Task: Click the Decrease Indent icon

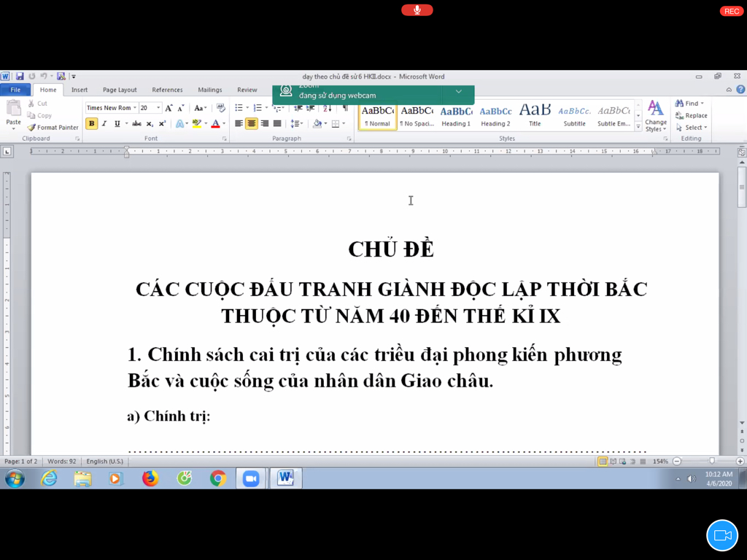Action: point(298,108)
